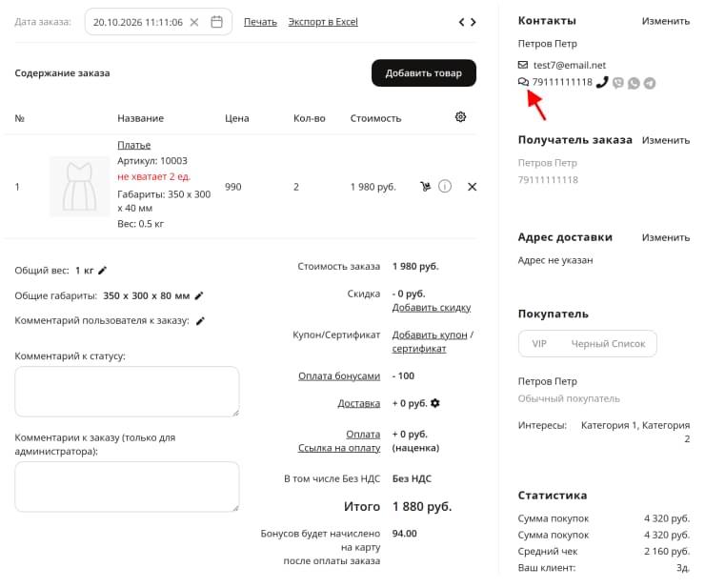Open the table columns settings gear
The height and width of the screenshot is (588, 705).
point(460,117)
